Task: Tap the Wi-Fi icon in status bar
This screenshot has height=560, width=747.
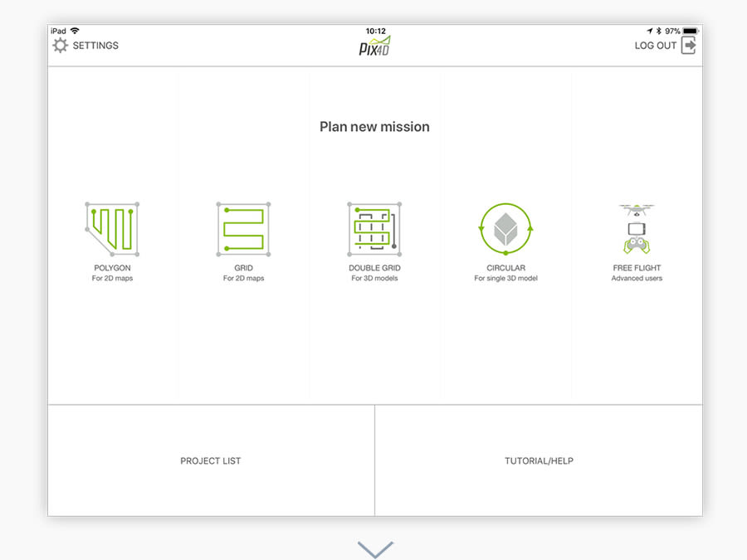Action: (x=75, y=31)
